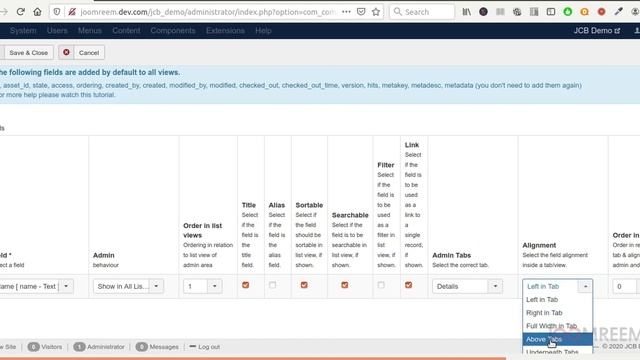The image size is (640, 360).
Task: Click the red X icon on Cancel
Action: pyautogui.click(x=66, y=52)
